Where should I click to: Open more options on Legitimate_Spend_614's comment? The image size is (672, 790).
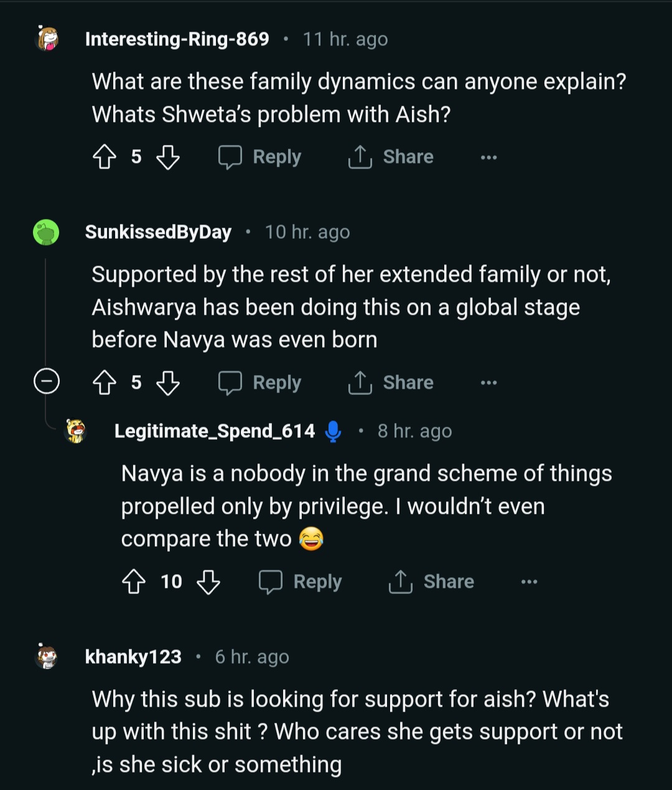pos(529,582)
